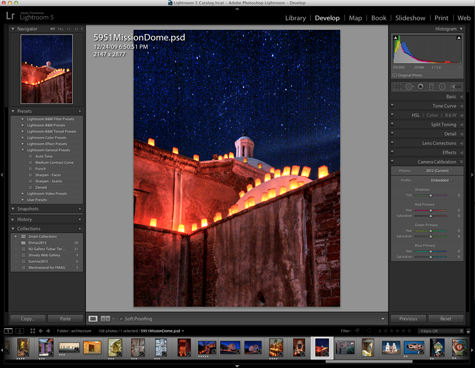Open Grid view from filmstrip bar
475x368 pixels.
32,331
